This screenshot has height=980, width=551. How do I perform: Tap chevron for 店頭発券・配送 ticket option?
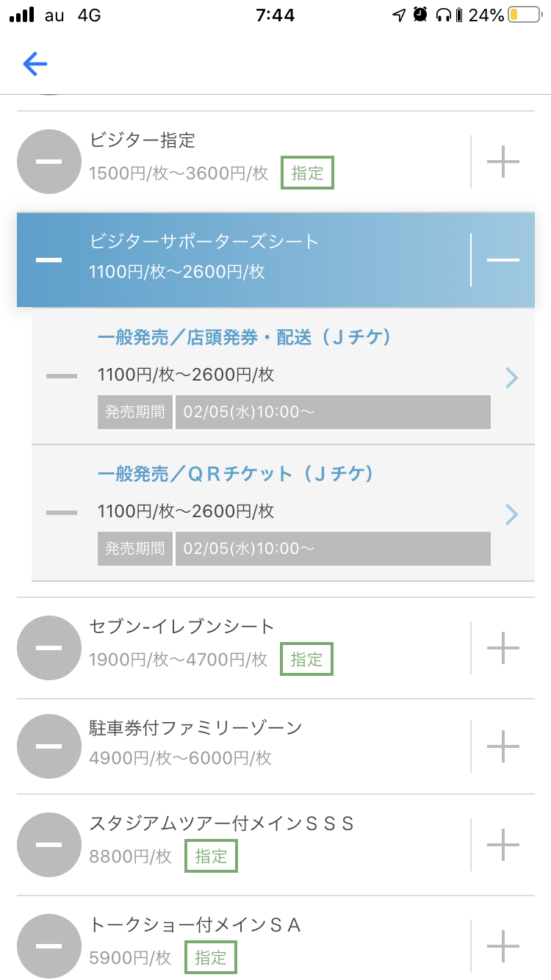(x=512, y=378)
